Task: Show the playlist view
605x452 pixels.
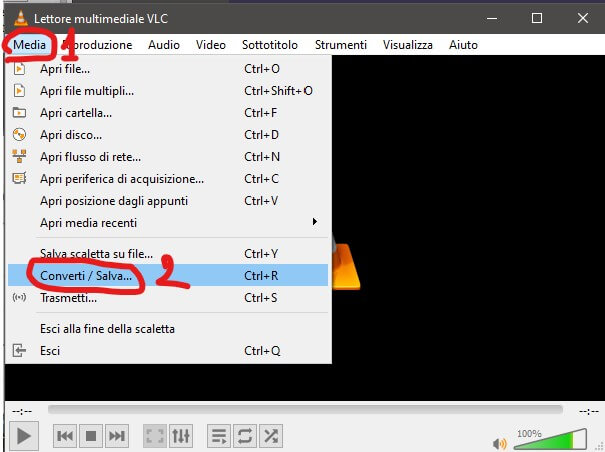Action: (x=218, y=436)
